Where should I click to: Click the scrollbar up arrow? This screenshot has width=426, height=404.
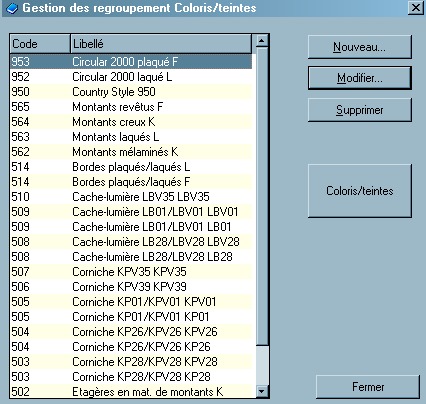262,41
